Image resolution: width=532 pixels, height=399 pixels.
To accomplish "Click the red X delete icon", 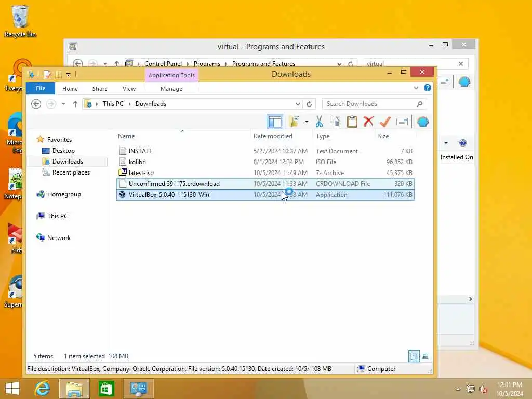I will [x=368, y=122].
